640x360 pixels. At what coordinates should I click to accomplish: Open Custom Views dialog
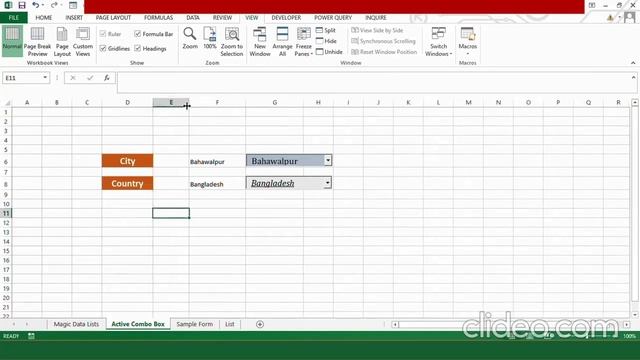click(83, 42)
